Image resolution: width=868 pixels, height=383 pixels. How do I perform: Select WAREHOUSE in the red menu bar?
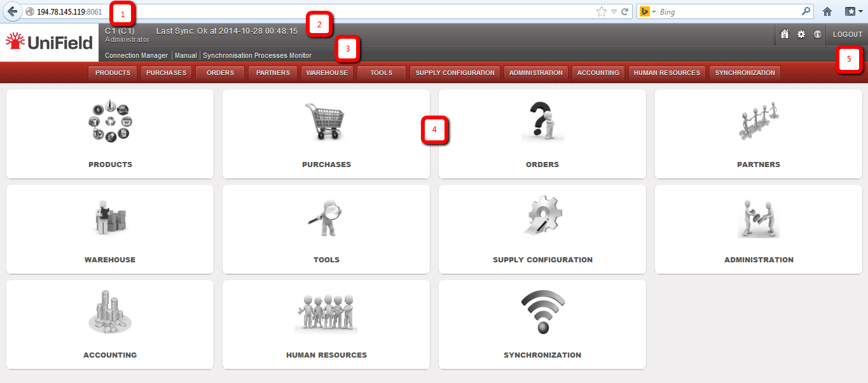pyautogui.click(x=327, y=72)
